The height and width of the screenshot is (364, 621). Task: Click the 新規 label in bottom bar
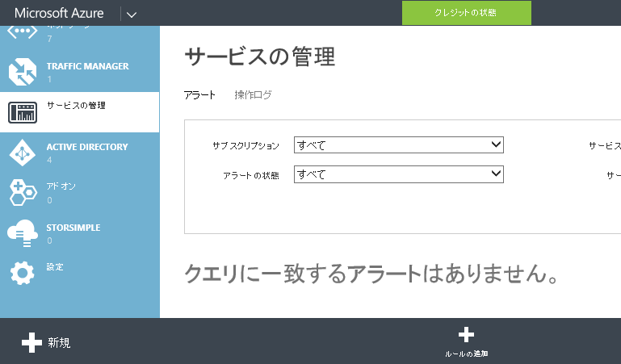pyautogui.click(x=59, y=343)
